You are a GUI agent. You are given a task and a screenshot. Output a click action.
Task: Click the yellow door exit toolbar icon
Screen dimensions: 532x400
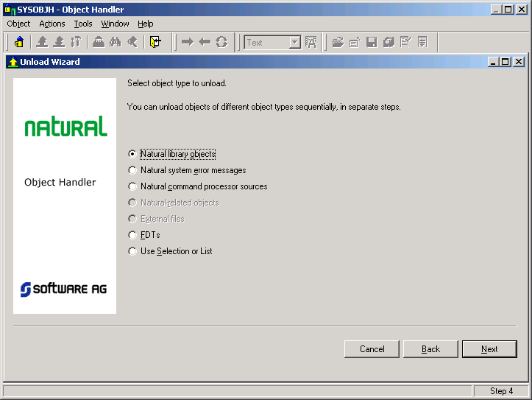click(155, 42)
